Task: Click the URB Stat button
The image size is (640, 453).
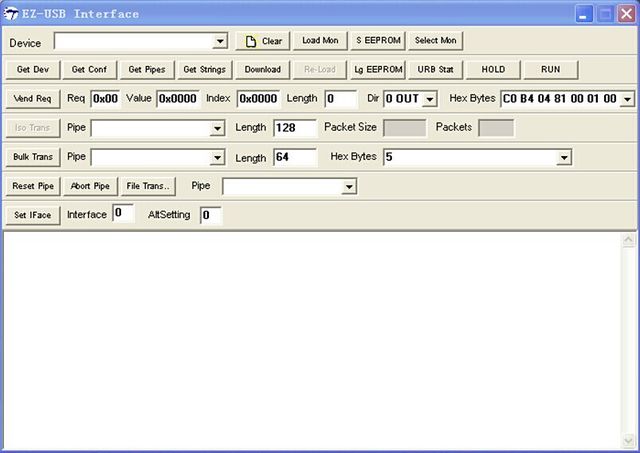Action: 436,70
